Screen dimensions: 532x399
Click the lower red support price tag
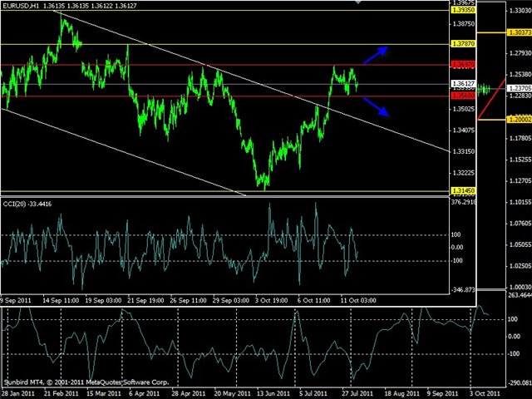coord(462,96)
